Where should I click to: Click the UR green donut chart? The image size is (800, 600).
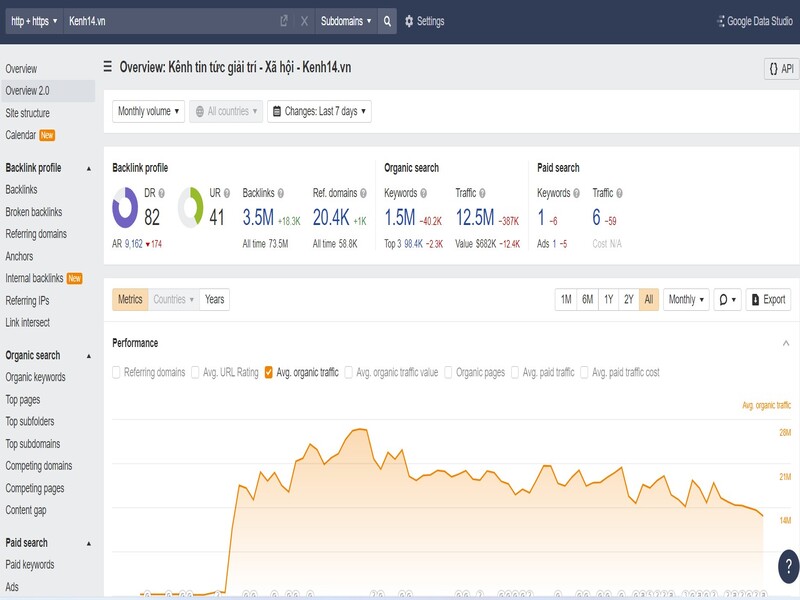(x=191, y=207)
